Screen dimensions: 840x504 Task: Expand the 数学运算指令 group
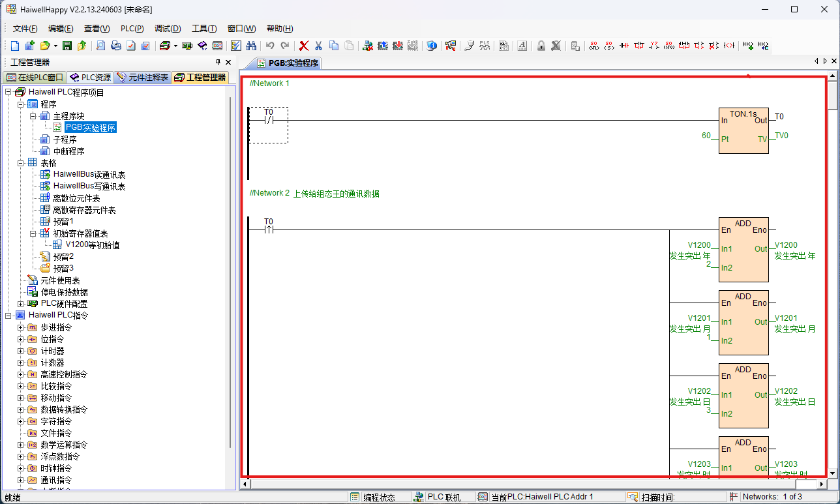pos(20,445)
